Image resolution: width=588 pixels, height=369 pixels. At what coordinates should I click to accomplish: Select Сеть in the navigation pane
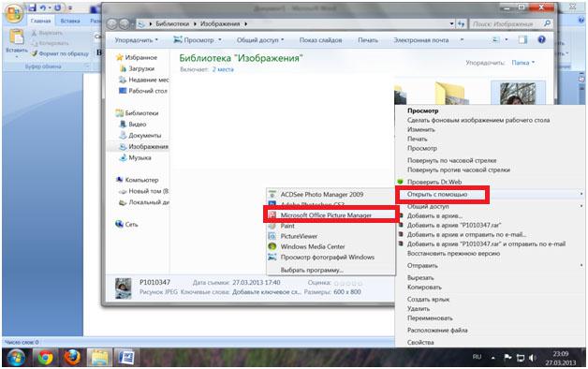[x=131, y=225]
